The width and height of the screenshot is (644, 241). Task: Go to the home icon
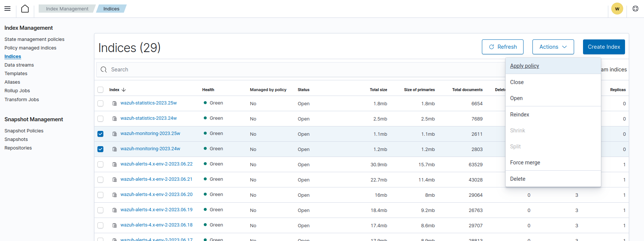(x=25, y=9)
